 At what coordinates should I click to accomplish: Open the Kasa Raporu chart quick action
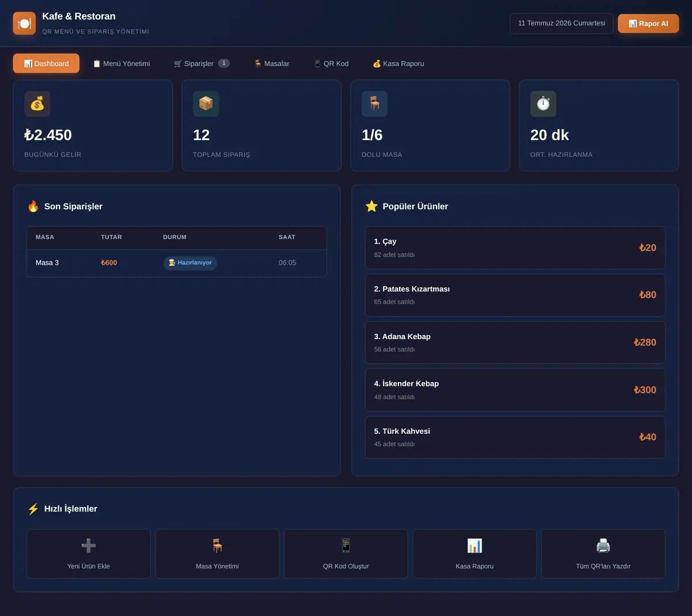coord(475,554)
